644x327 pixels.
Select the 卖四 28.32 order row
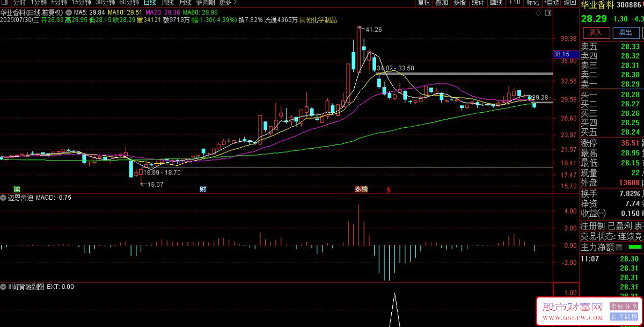(612, 56)
